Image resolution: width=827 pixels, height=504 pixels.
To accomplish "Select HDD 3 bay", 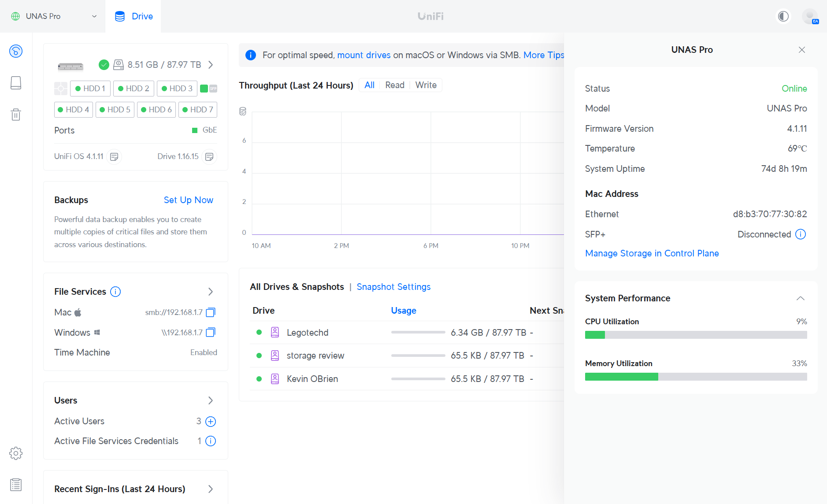I will pos(177,89).
